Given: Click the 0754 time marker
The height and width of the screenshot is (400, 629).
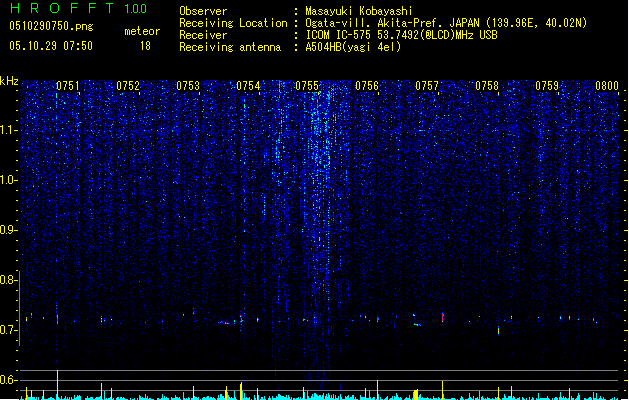Looking at the screenshot, I should point(248,86).
